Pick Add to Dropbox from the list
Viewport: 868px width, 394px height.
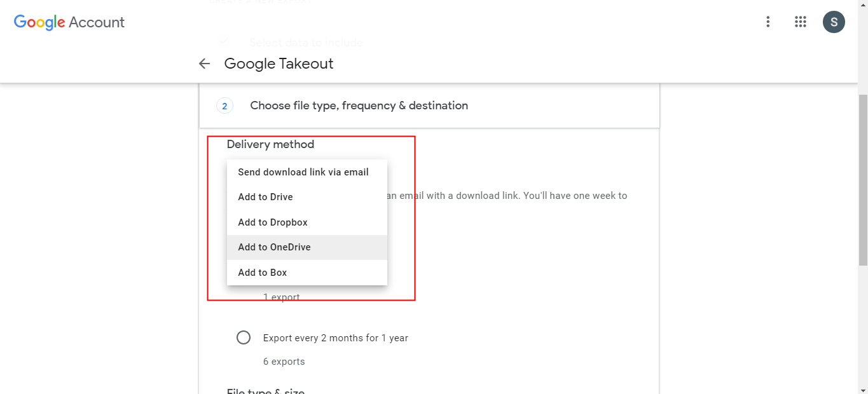(273, 222)
